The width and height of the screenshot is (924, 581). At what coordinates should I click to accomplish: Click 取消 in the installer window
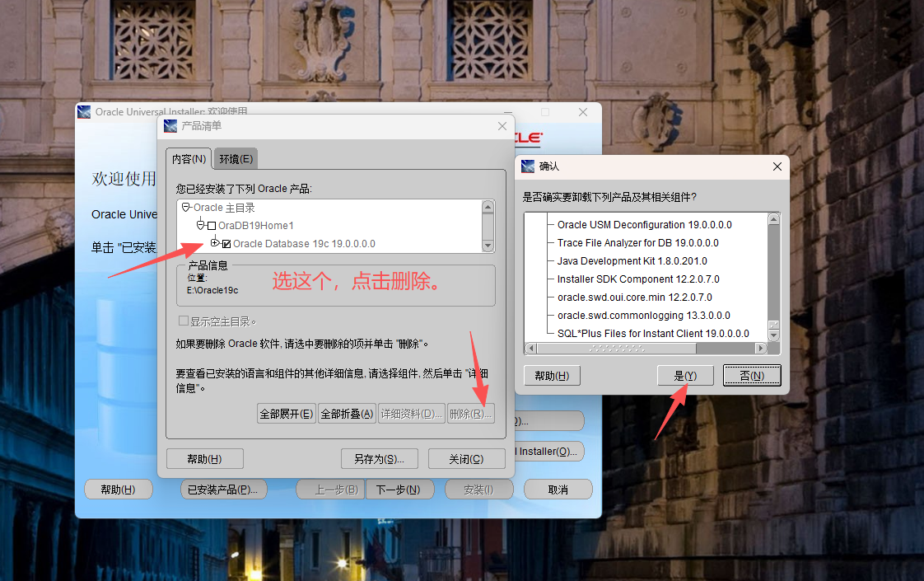(x=558, y=490)
